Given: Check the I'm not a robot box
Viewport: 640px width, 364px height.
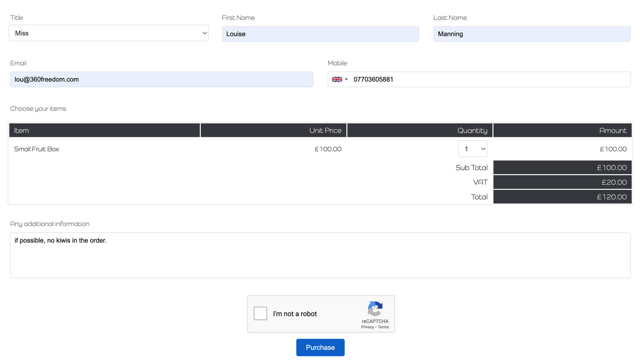Looking at the screenshot, I should (260, 314).
